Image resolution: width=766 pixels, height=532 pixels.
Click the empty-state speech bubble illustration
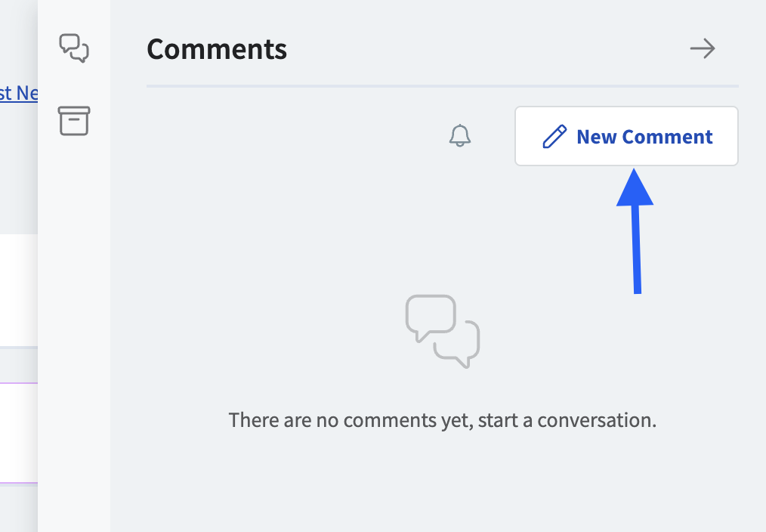pos(442,330)
